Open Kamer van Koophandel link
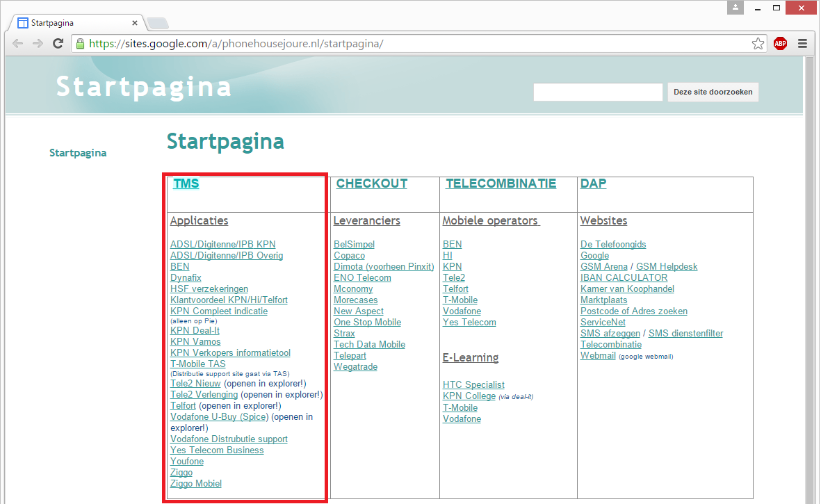Image resolution: width=821 pixels, height=504 pixels. click(x=627, y=289)
